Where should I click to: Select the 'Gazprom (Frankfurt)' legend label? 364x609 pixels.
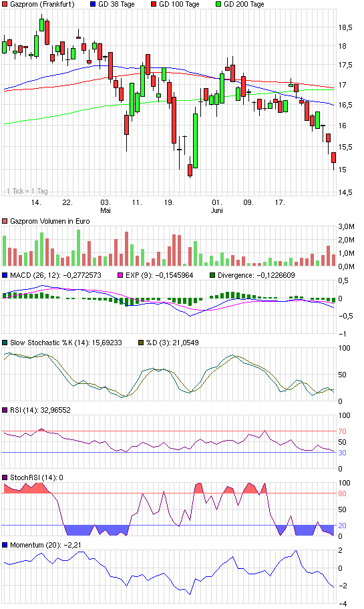tap(42, 4)
